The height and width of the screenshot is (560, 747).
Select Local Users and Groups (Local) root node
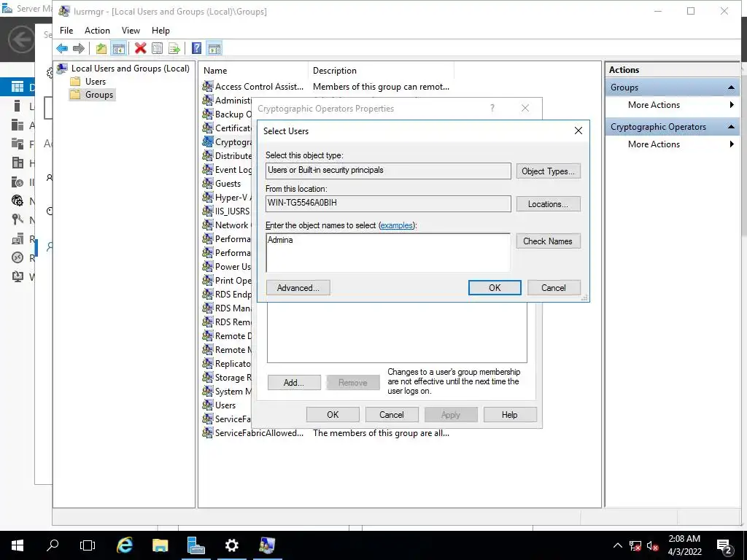pos(123,69)
